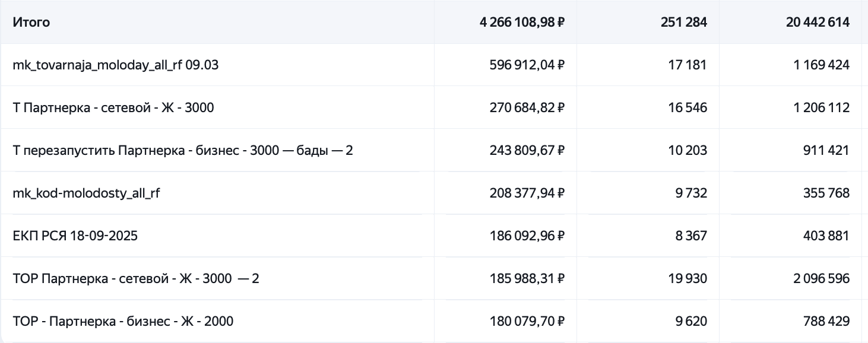Click the clicks cell 10 203
Viewport: 868px width, 343px height.
pyautogui.click(x=688, y=150)
